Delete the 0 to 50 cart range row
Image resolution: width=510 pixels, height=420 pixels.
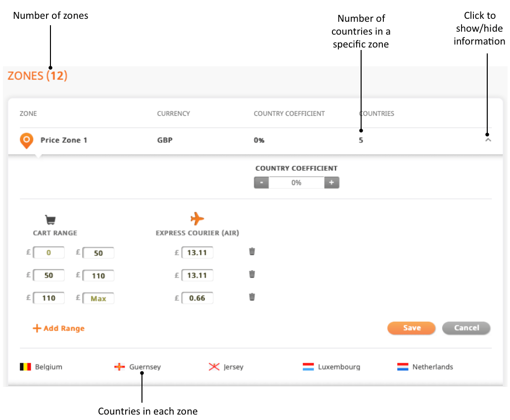(x=252, y=251)
